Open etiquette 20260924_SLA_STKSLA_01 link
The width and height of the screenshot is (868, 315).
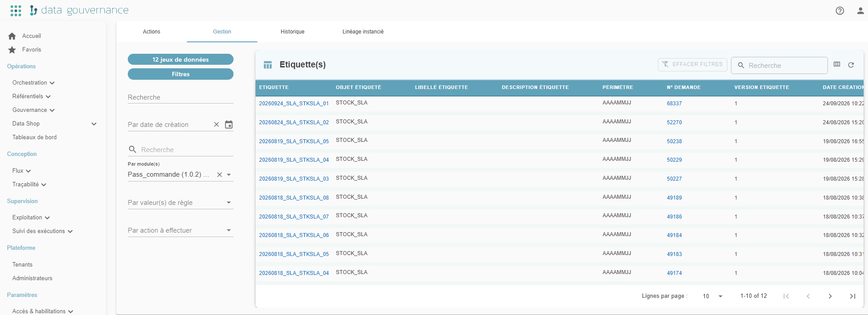294,104
